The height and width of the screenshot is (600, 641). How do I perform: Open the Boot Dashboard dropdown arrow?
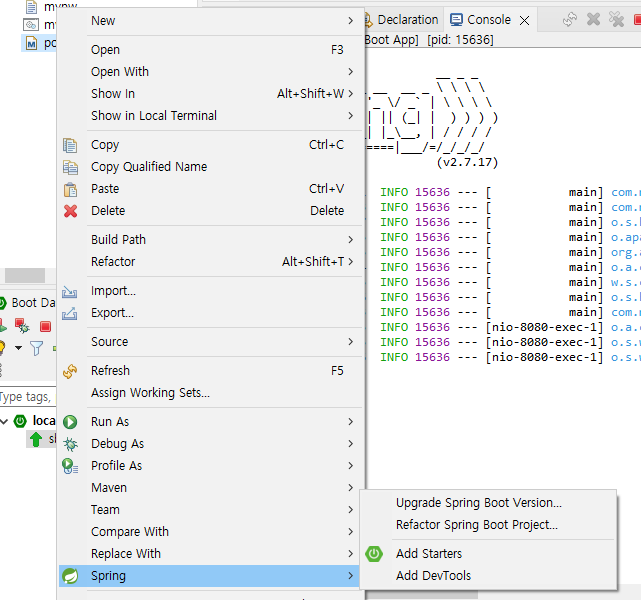18,348
